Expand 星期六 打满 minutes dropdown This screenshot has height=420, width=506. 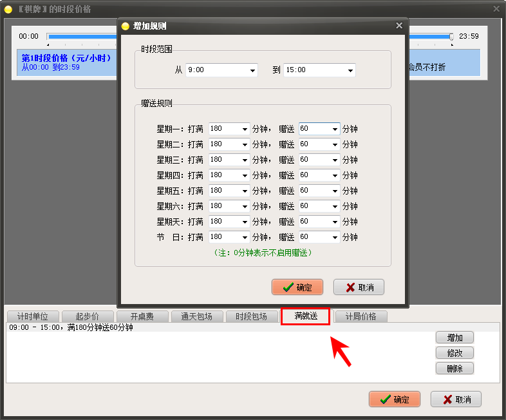click(x=245, y=207)
